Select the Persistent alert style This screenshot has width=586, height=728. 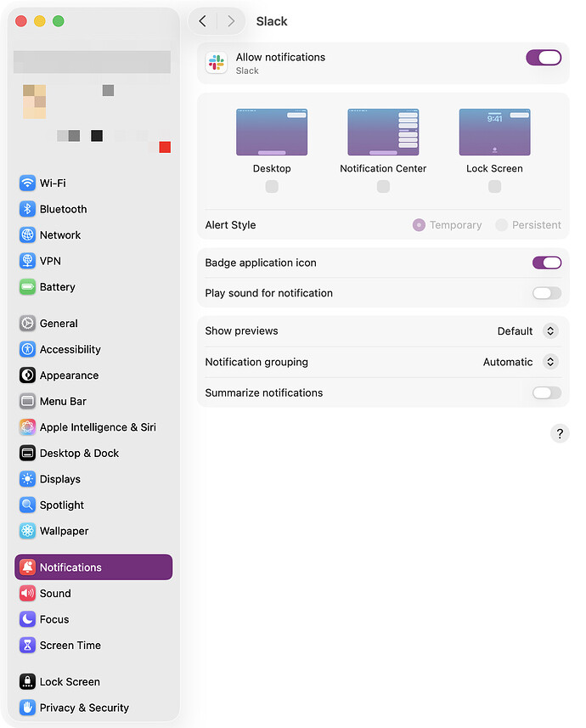point(502,225)
